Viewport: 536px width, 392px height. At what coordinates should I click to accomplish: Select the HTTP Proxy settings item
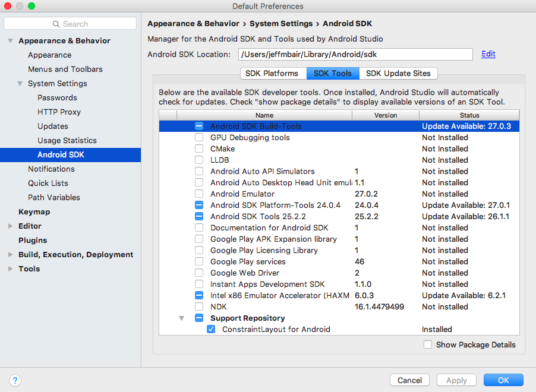click(x=59, y=112)
